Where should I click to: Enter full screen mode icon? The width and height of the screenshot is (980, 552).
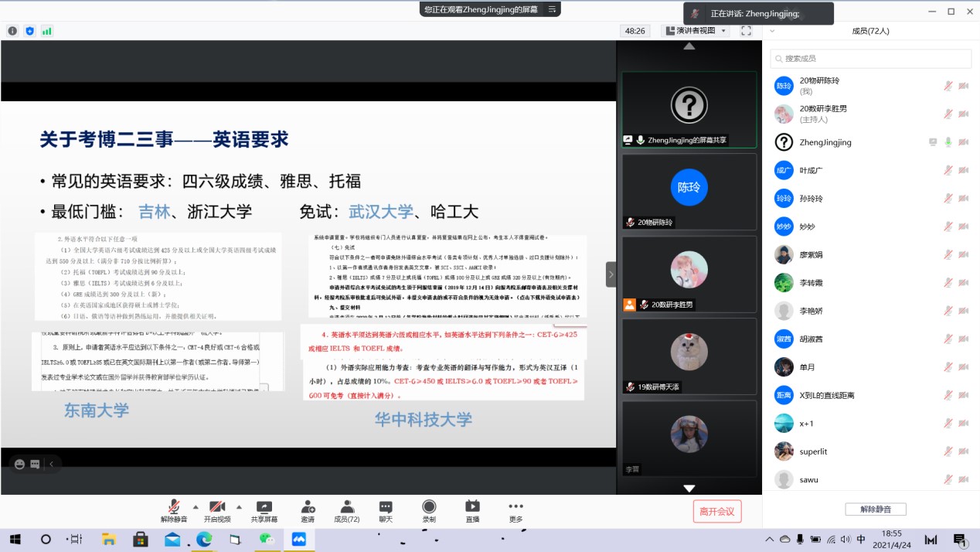tap(746, 31)
